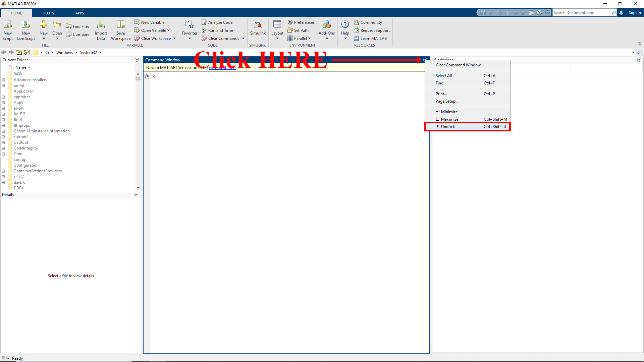The width and height of the screenshot is (644, 362).
Task: Go back to previous folder
Action: pos(4,52)
